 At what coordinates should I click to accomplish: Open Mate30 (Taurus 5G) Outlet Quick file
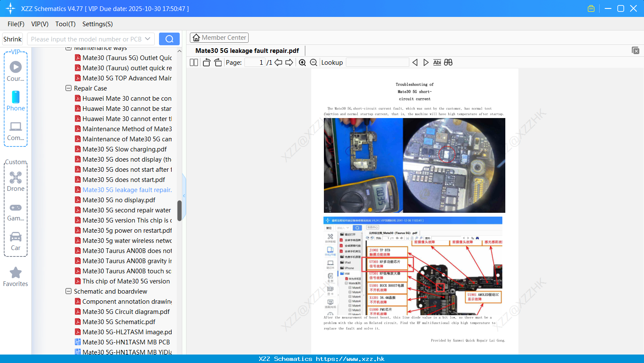point(123,58)
